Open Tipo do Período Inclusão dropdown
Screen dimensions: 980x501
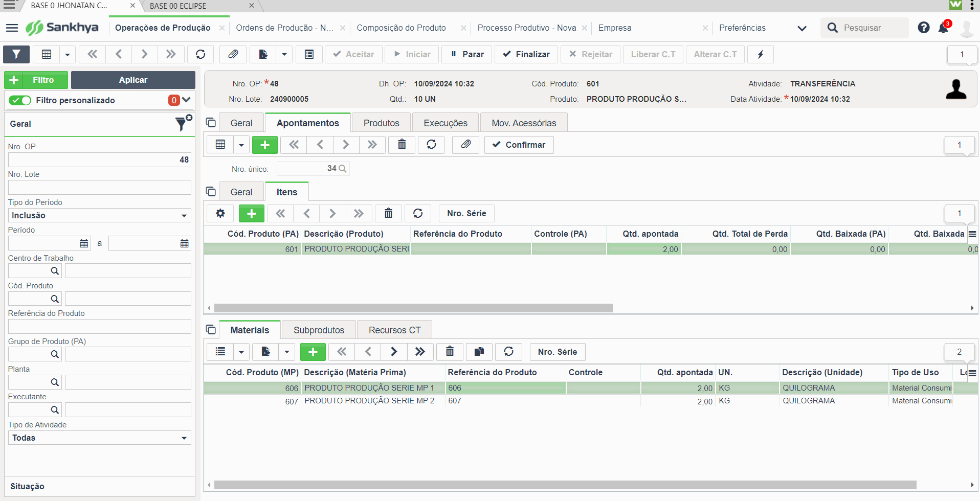tap(100, 215)
